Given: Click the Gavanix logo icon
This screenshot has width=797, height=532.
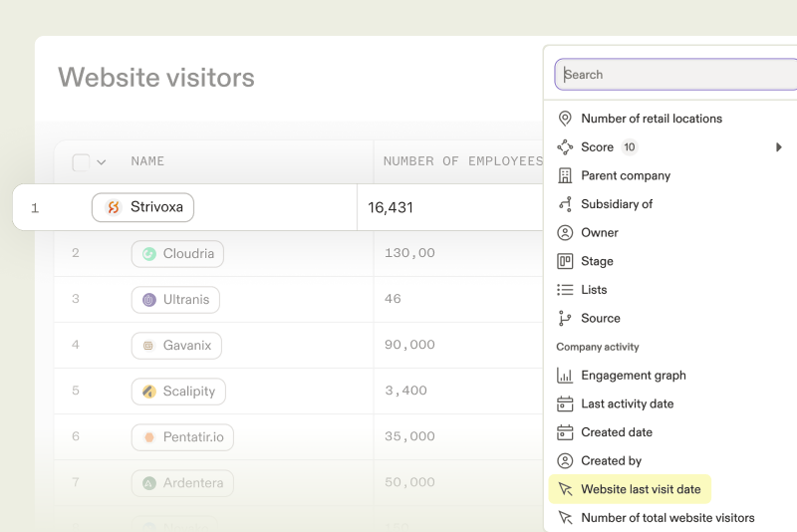Looking at the screenshot, I should coord(148,346).
